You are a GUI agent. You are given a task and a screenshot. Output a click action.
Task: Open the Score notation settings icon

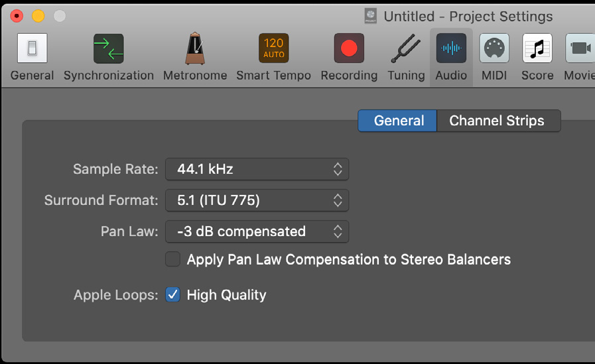pos(537,48)
